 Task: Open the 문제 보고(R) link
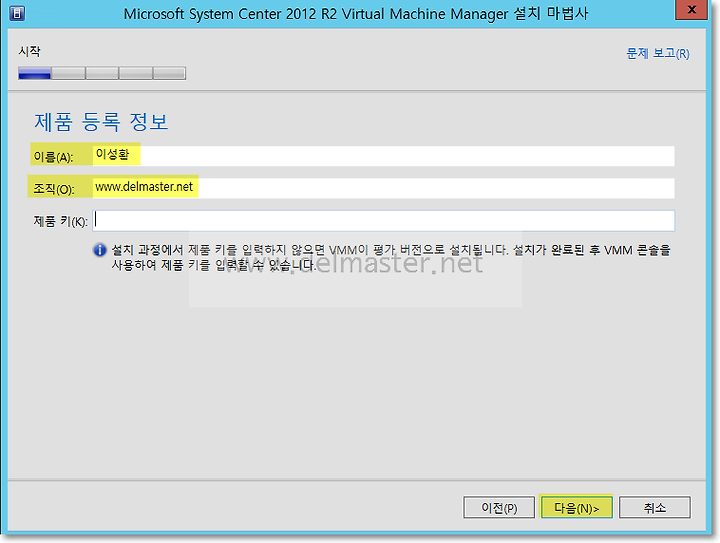click(x=658, y=54)
